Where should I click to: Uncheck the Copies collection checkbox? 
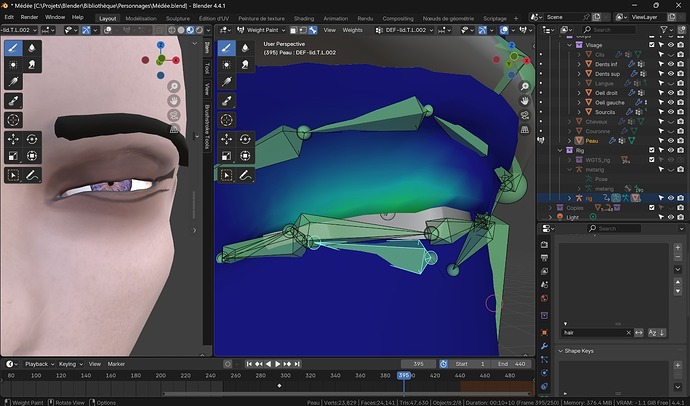click(652, 208)
